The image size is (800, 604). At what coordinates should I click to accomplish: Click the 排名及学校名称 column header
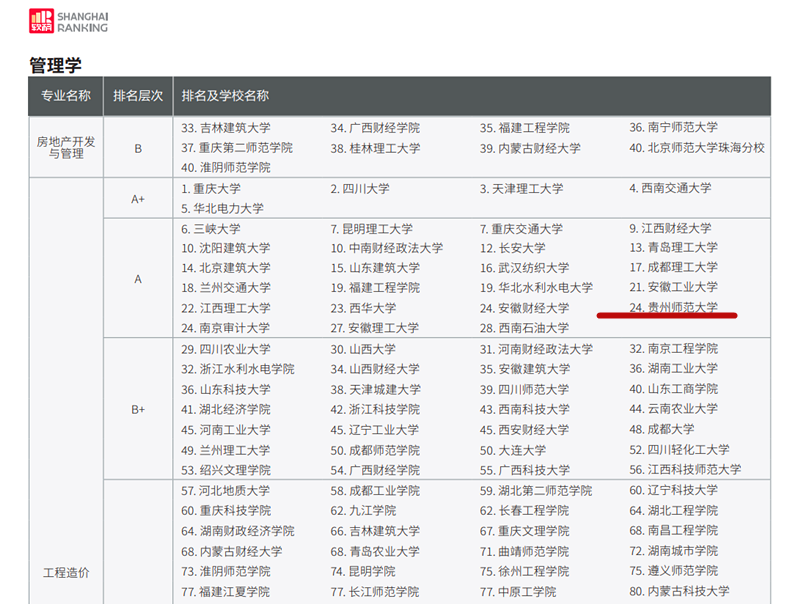(x=225, y=96)
